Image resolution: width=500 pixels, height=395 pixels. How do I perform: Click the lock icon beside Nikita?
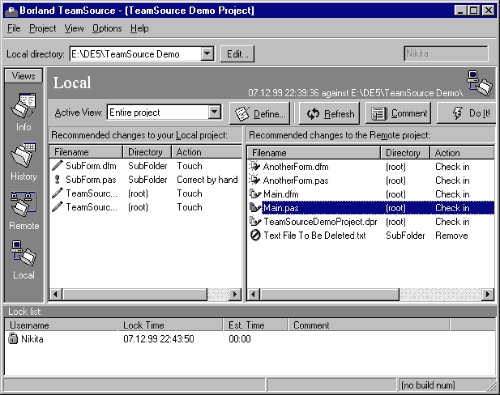(x=13, y=339)
